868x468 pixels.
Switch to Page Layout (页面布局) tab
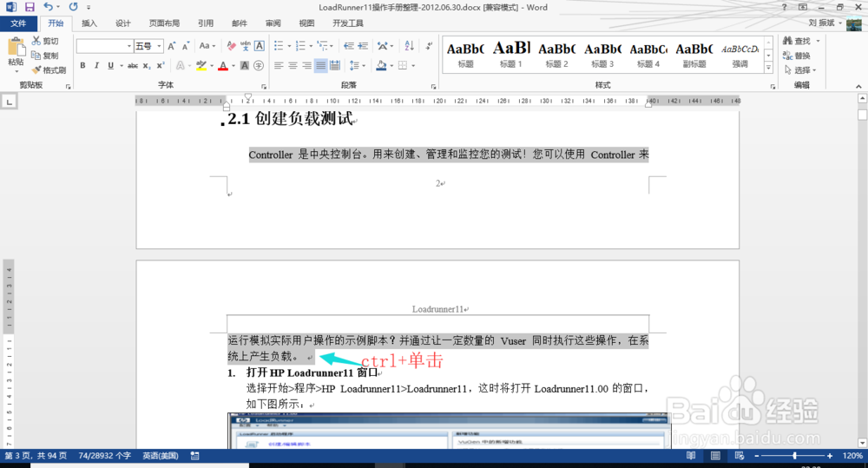pyautogui.click(x=164, y=23)
